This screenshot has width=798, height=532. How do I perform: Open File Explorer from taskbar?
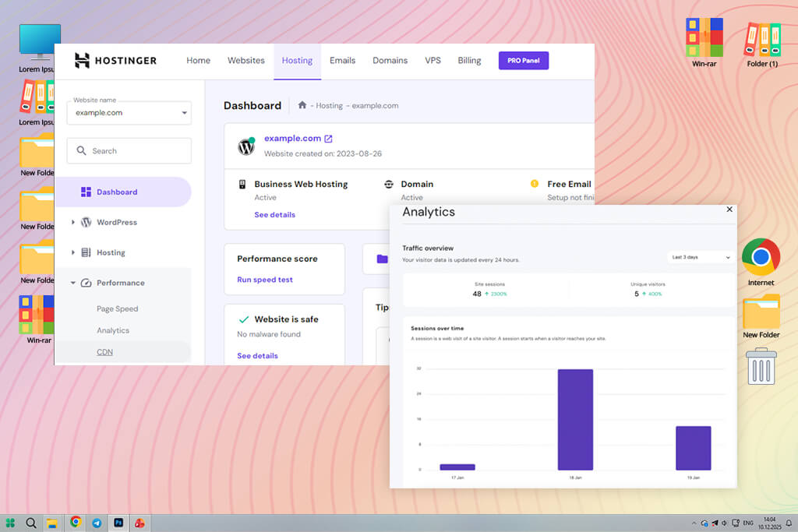52,523
